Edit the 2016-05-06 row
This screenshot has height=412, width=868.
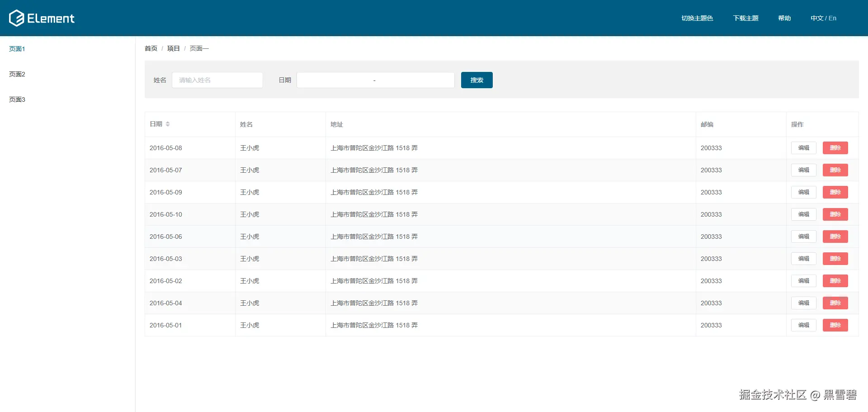(804, 237)
